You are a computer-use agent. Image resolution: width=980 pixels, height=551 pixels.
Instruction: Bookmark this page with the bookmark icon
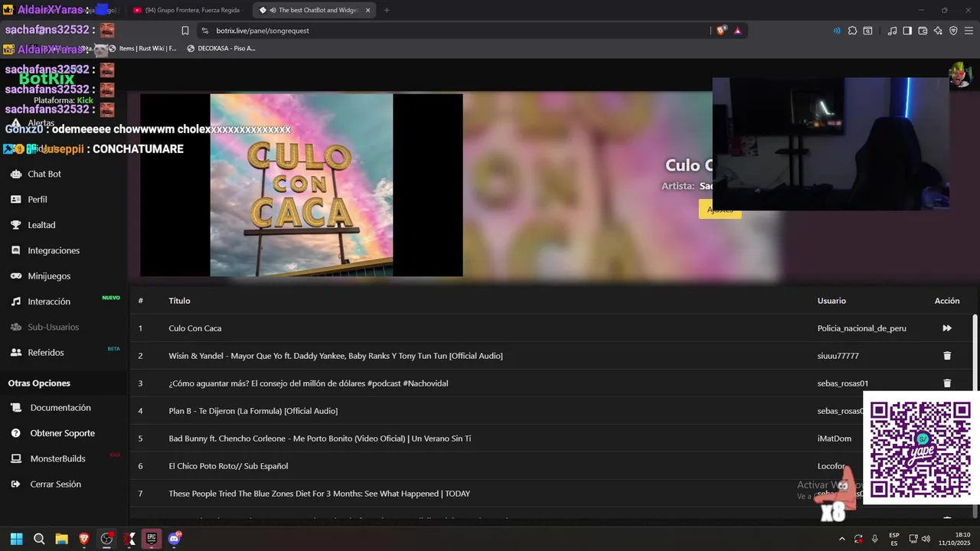click(x=185, y=31)
